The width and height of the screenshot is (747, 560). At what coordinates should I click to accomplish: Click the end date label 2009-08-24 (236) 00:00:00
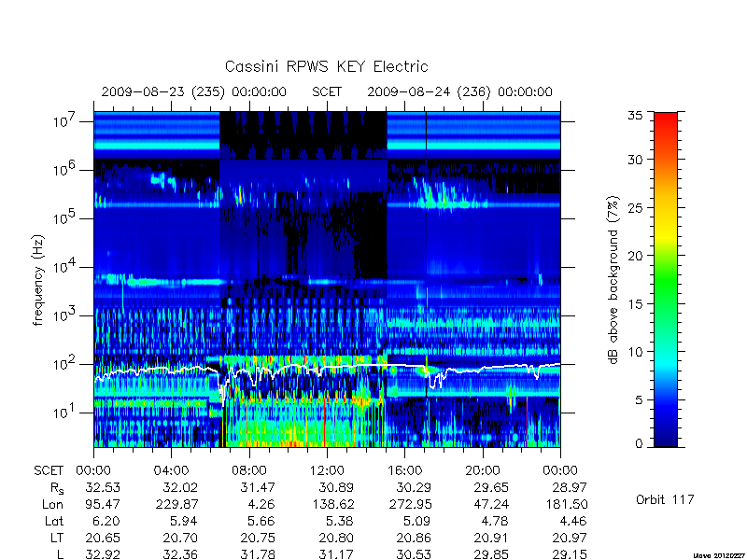[459, 91]
